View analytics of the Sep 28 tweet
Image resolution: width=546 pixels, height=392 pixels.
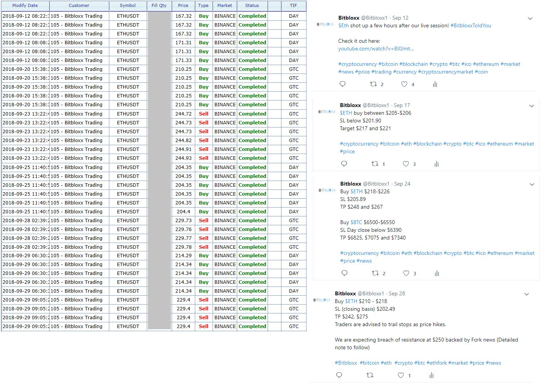(x=432, y=375)
